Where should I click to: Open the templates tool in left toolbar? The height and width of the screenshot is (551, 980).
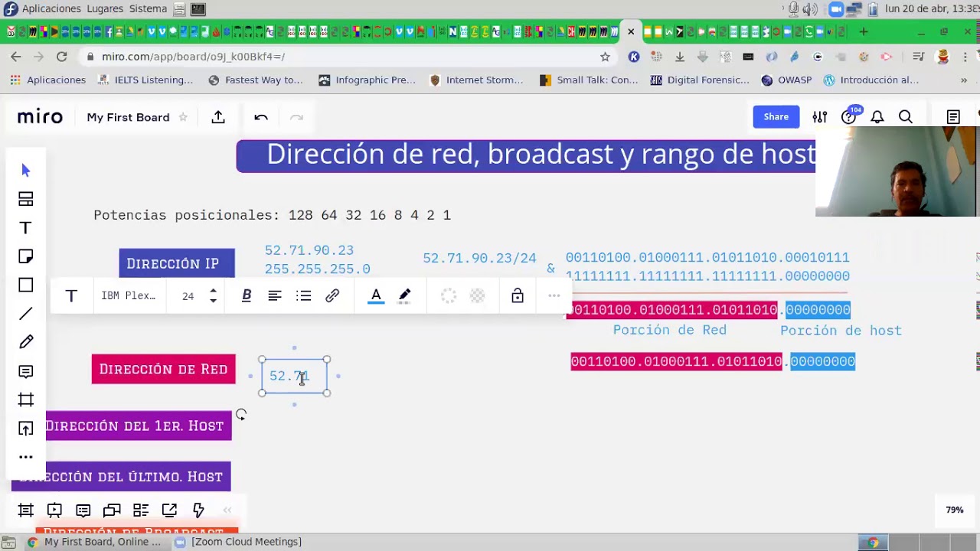point(26,199)
